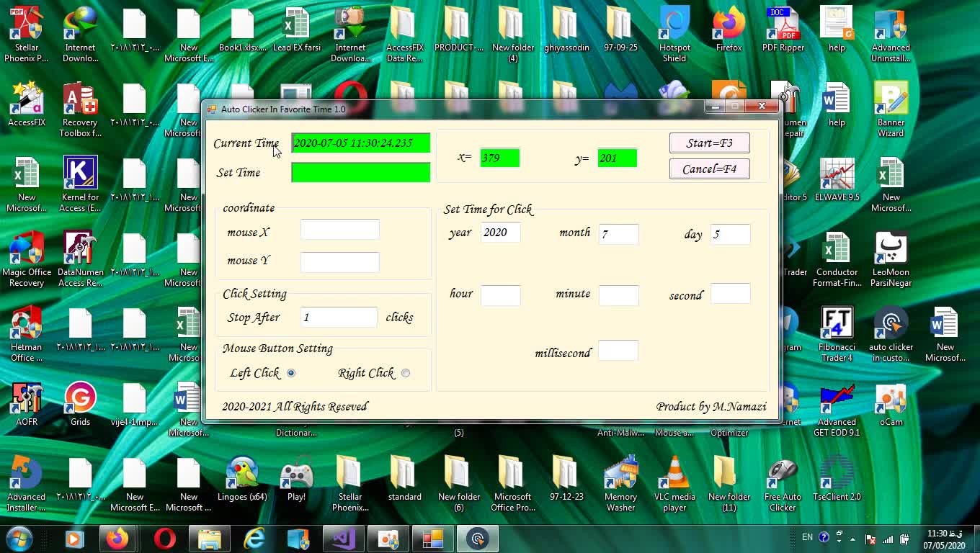Open the Fibonacci Trader 4 desktop icon
980x553 pixels.
click(x=837, y=331)
